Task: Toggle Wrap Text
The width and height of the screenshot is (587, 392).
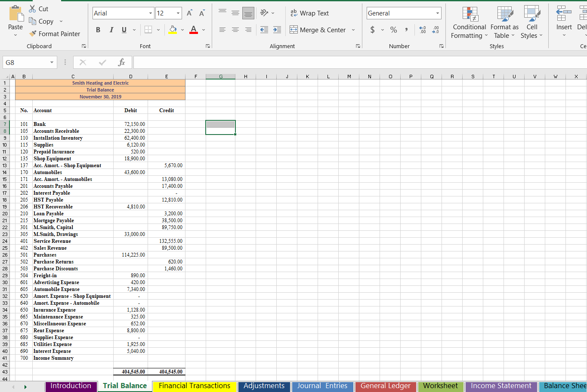Action: click(x=309, y=13)
